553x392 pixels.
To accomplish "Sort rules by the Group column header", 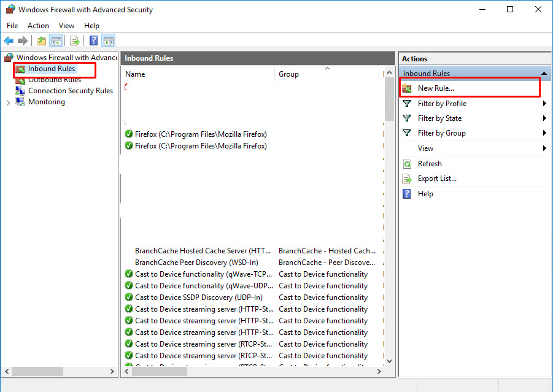I will (327, 74).
